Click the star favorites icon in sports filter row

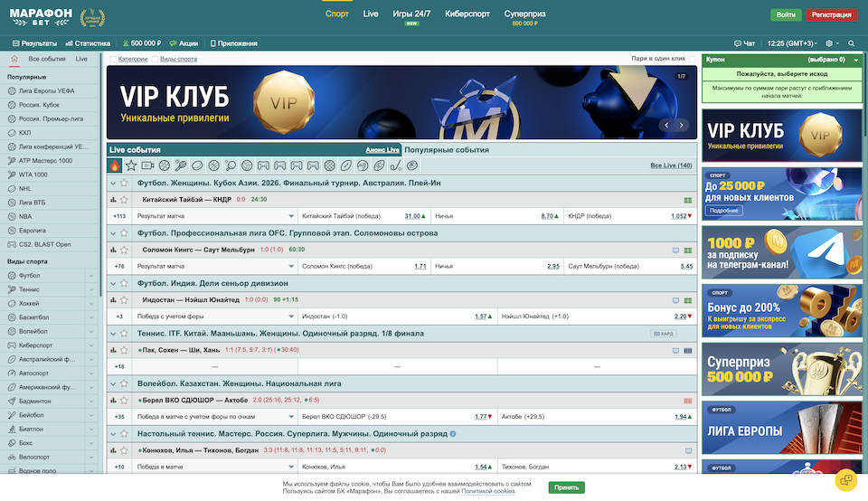pos(131,165)
